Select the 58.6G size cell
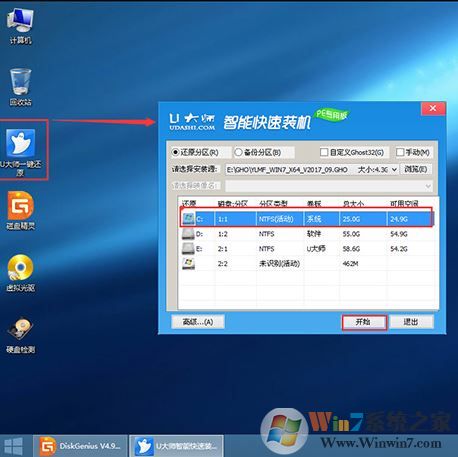The width and height of the screenshot is (458, 457). 351,249
